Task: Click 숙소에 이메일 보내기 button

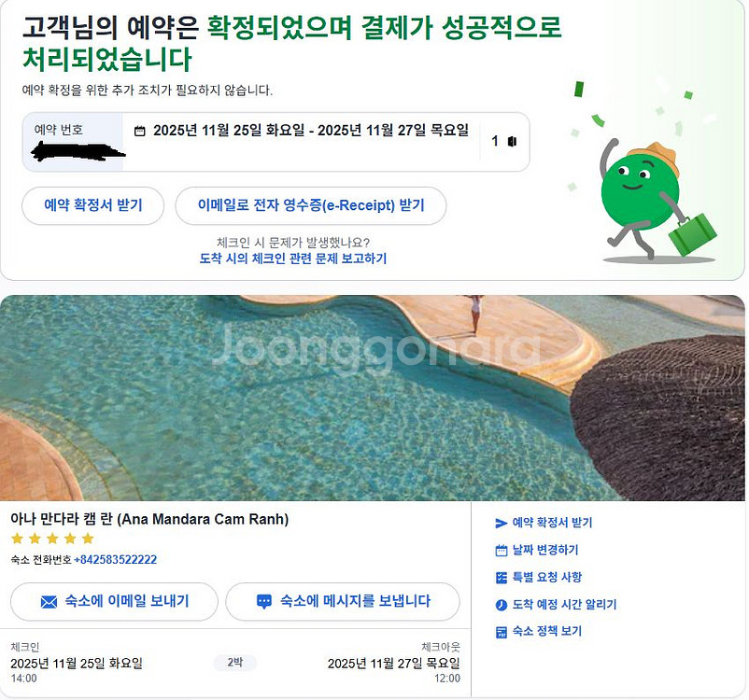Action: point(114,602)
